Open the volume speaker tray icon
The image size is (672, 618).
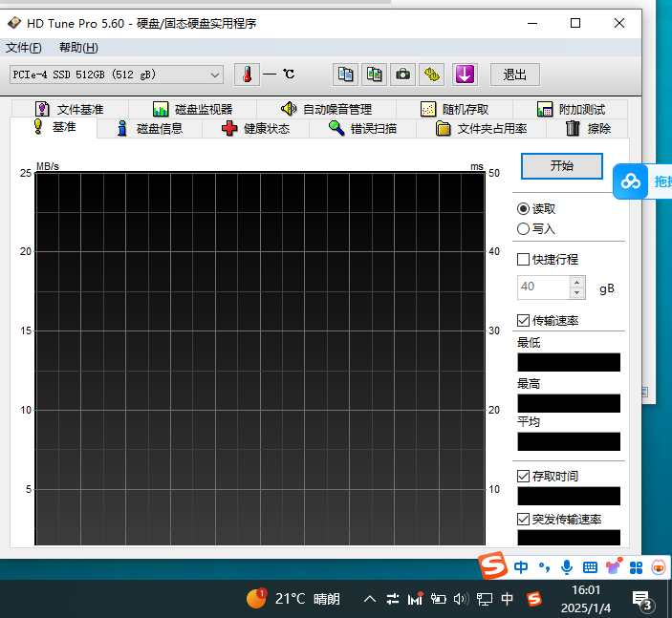tap(461, 599)
